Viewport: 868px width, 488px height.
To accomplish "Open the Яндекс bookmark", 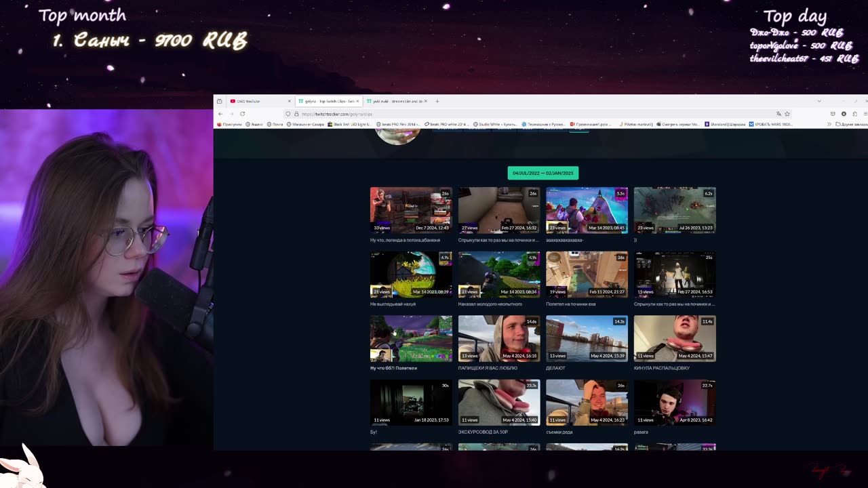I will tap(256, 124).
